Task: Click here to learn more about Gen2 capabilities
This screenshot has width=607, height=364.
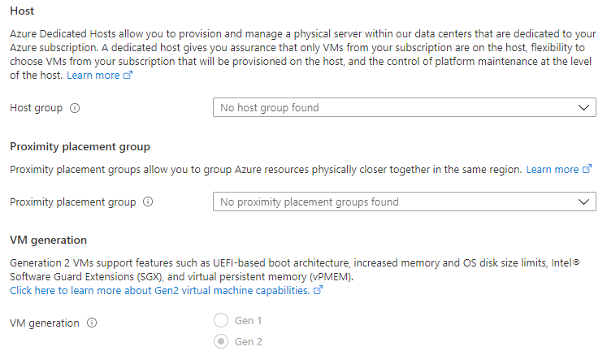Action: [x=160, y=290]
